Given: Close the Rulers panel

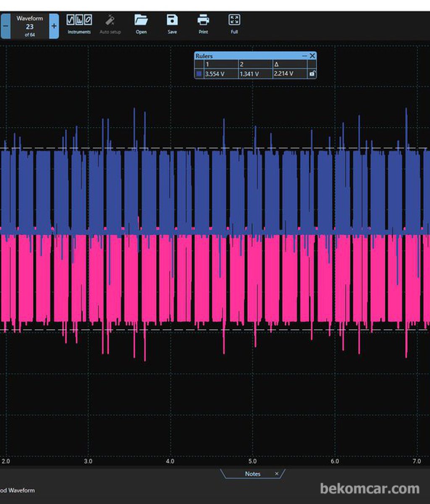Looking at the screenshot, I should [x=312, y=56].
